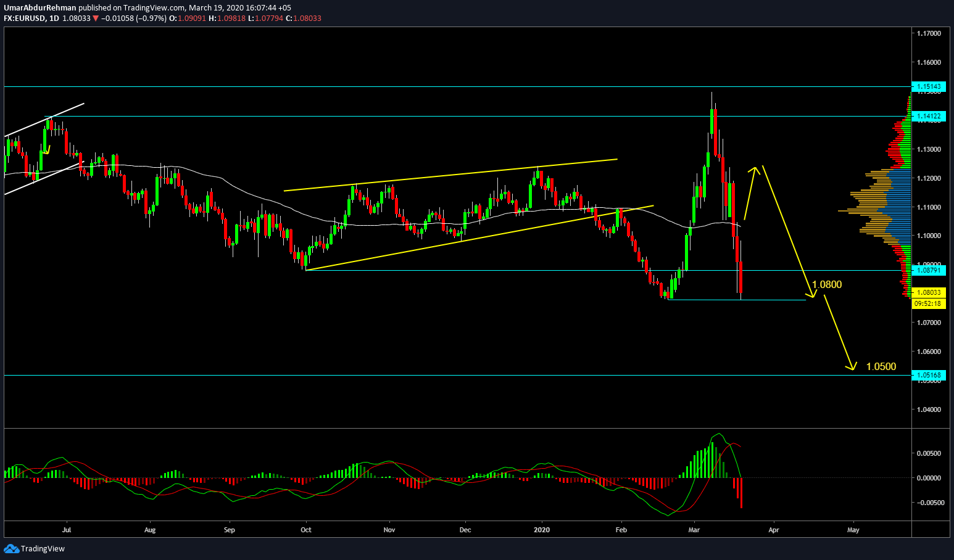Click the low value L:1.07794
The image size is (954, 560).
pos(266,19)
